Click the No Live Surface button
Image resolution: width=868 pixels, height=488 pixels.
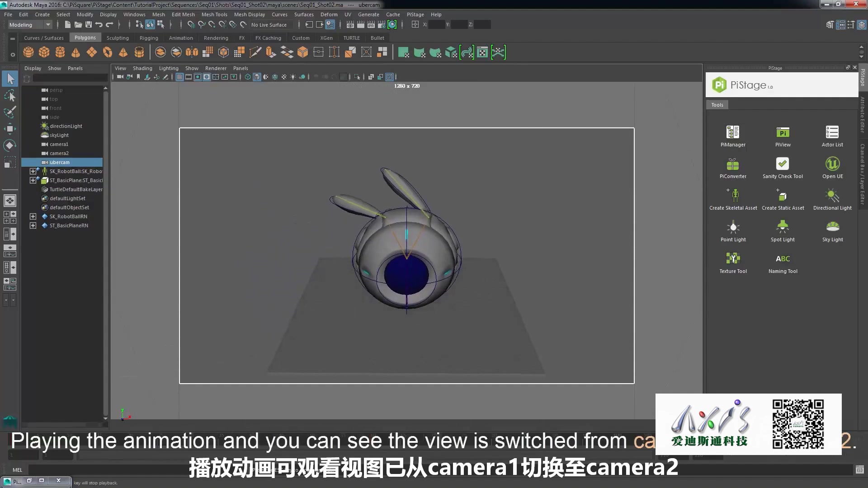269,25
